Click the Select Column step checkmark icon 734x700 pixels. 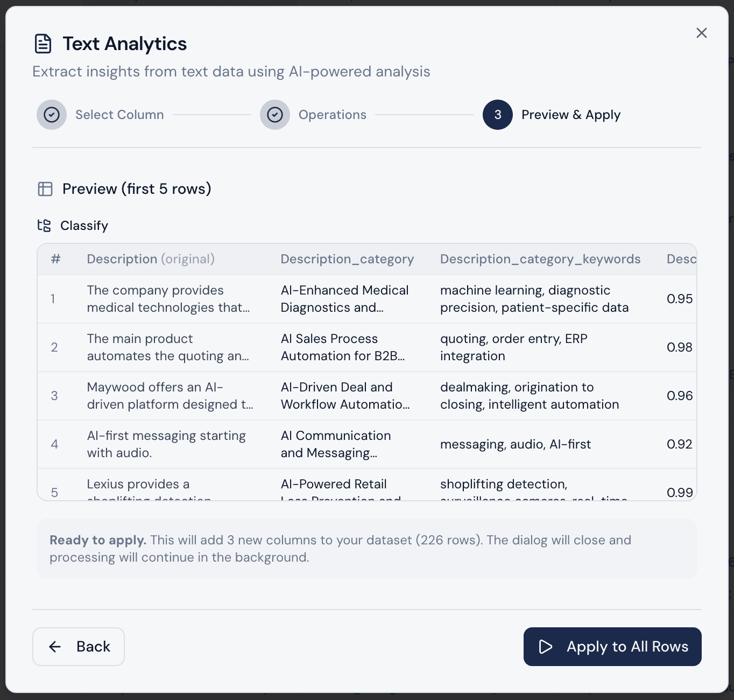(52, 115)
